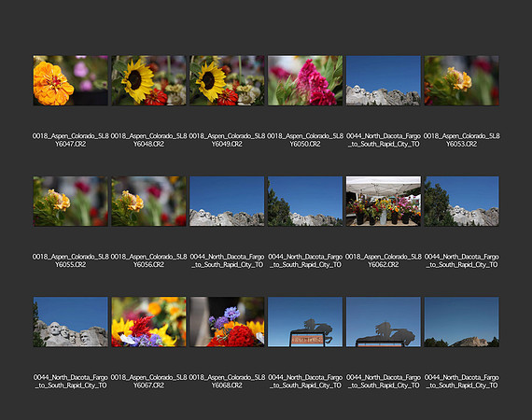The width and height of the screenshot is (532, 420).
Task: Choose the orange blossom thumbnail Y6053.CR2
Action: coord(461,80)
